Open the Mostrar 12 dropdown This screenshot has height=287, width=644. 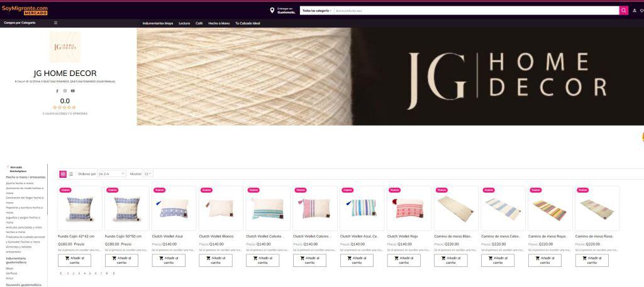point(148,174)
